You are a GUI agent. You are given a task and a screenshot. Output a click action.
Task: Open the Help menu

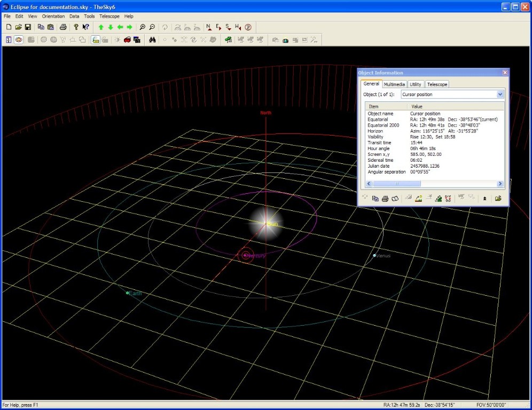pos(129,16)
